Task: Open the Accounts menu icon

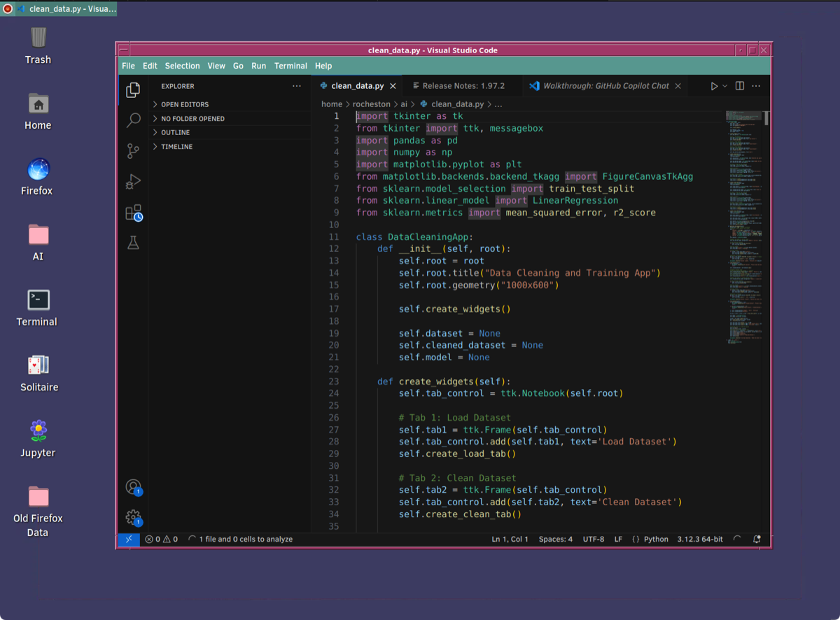Action: [133, 487]
